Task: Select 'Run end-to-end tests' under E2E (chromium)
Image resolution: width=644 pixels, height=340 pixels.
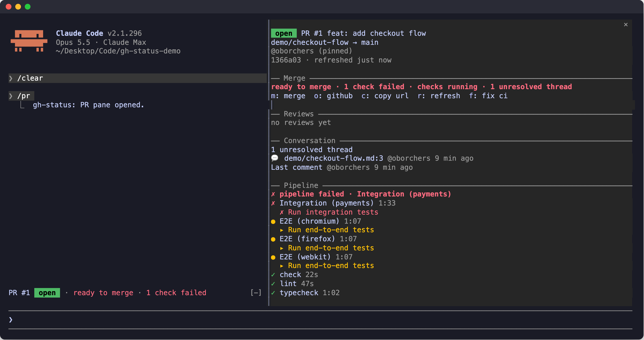Action: pyautogui.click(x=331, y=230)
